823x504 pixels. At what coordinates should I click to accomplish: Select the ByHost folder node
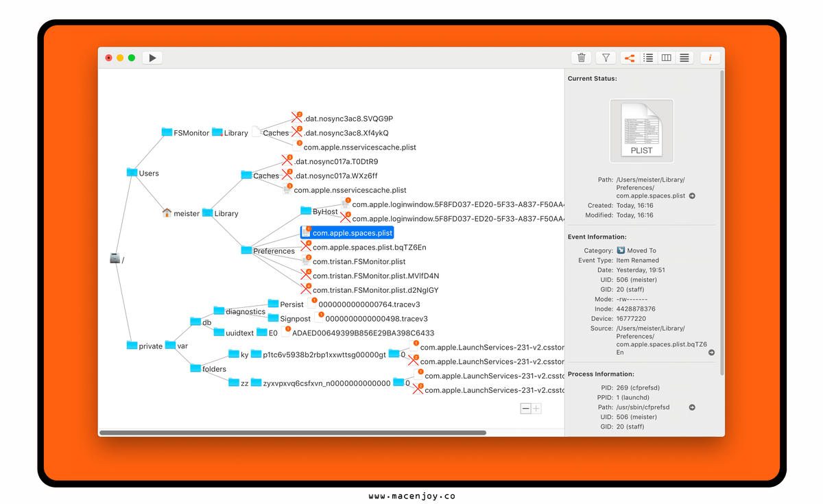click(x=320, y=211)
